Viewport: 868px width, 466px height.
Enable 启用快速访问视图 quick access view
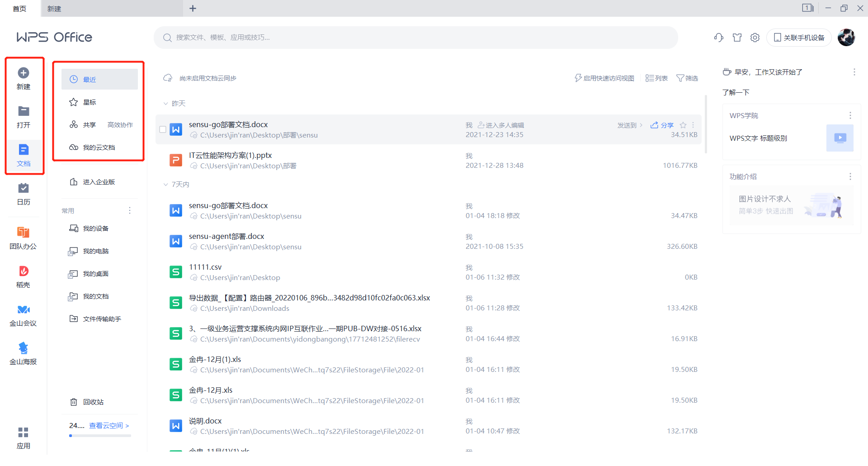pos(604,78)
